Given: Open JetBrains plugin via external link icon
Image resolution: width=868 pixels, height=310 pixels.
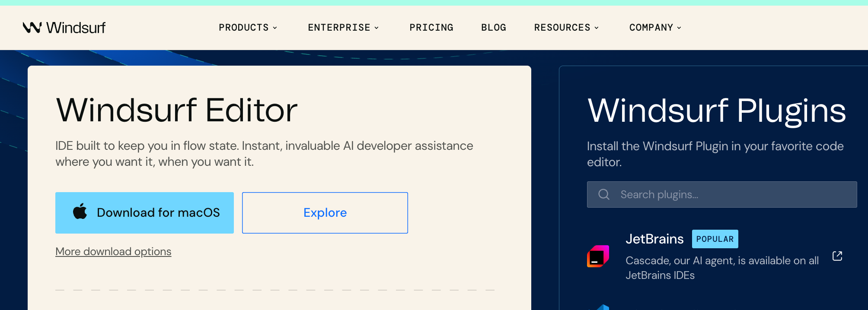Looking at the screenshot, I should (x=837, y=256).
